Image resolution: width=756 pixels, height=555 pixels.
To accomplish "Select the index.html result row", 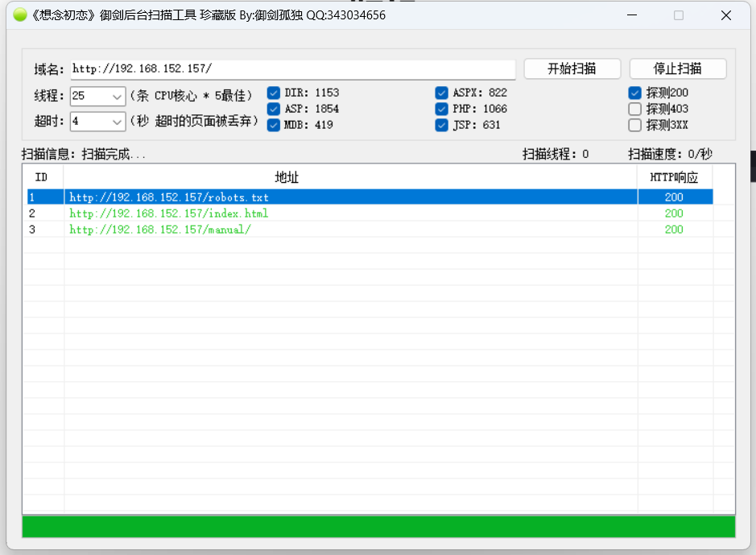I will tap(370, 213).
